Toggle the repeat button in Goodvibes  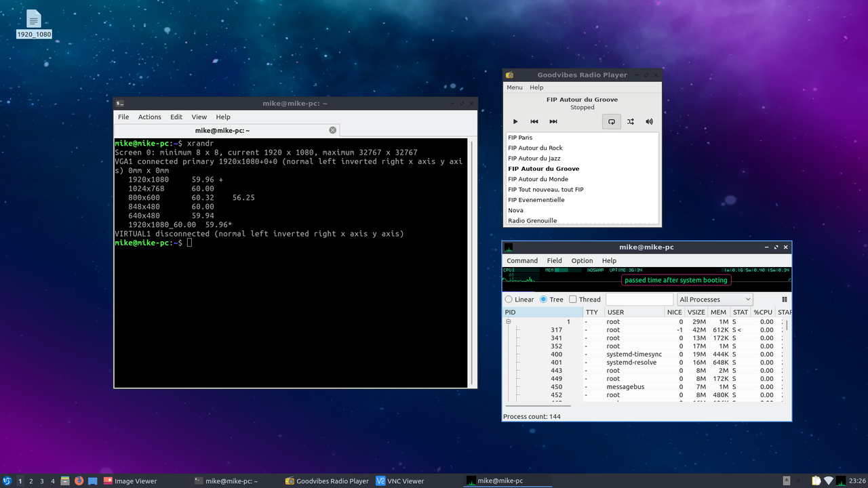click(x=611, y=121)
